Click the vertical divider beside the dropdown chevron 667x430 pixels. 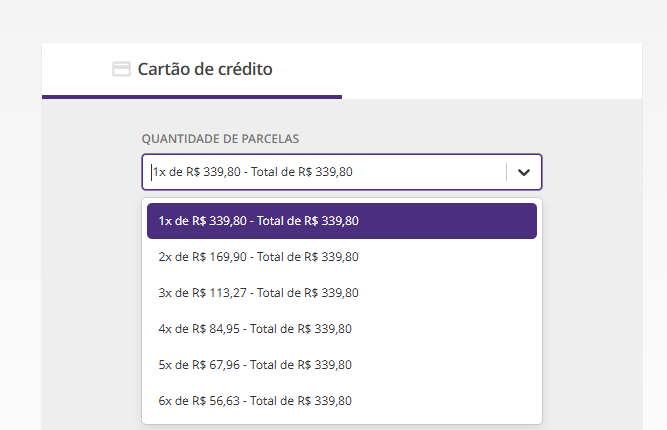(507, 172)
